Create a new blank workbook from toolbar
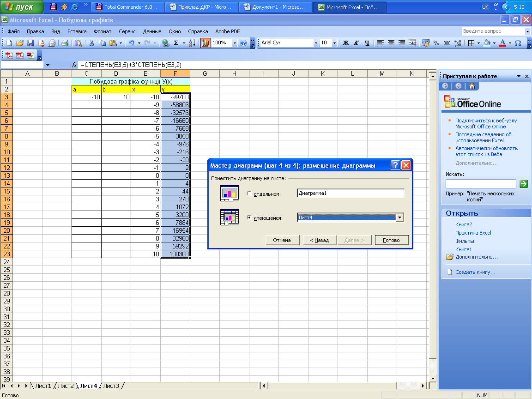532x399 pixels. tap(9, 43)
